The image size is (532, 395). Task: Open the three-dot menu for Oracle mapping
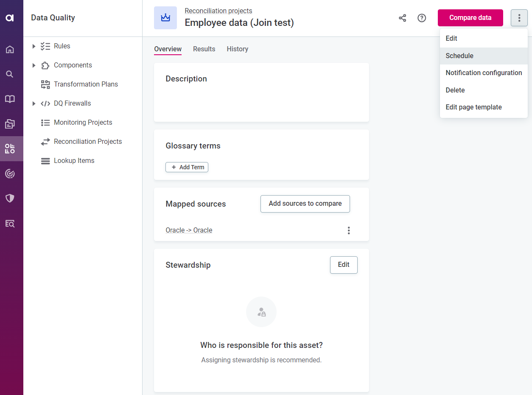point(349,230)
